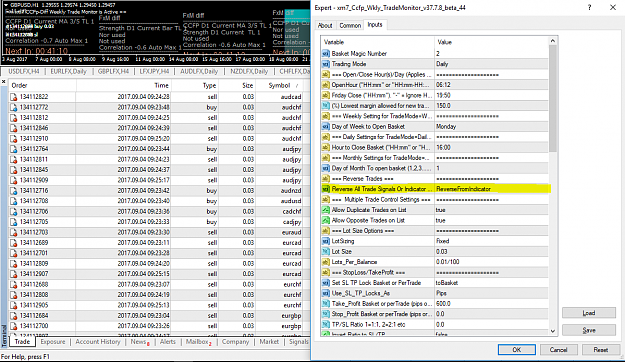Click order icon for order 134112764
The width and height of the screenshot is (625, 362).
pos(14,149)
